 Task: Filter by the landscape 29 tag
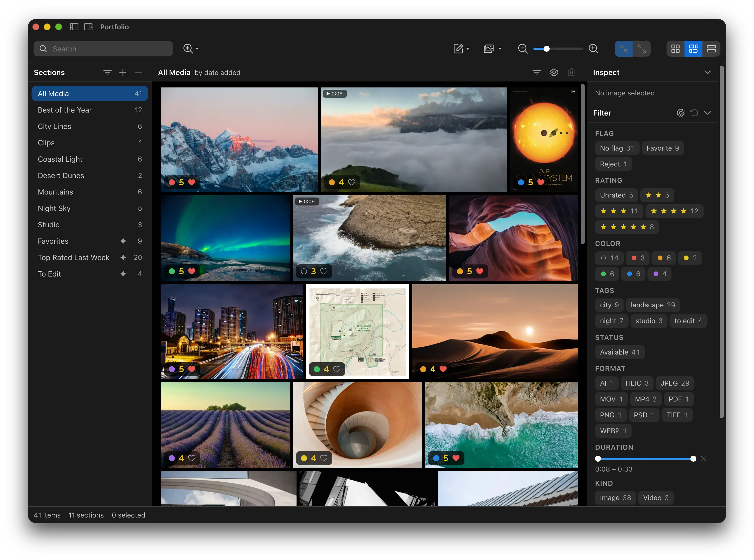point(653,305)
